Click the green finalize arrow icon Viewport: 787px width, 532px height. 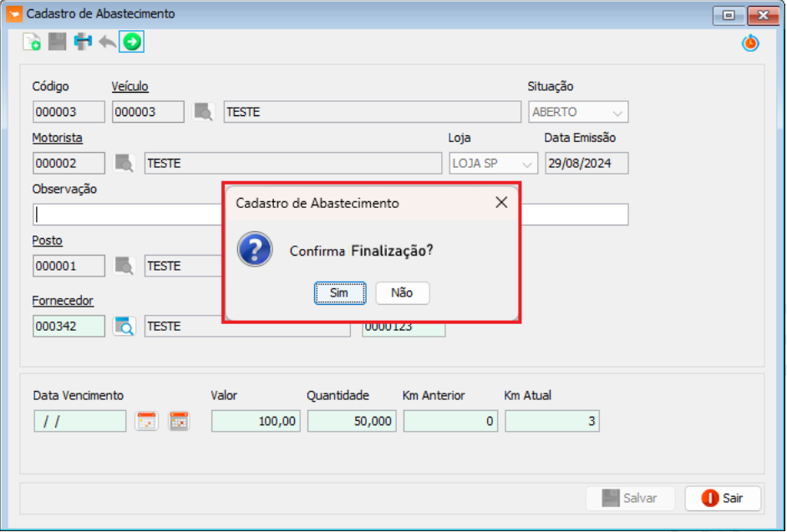point(132,42)
